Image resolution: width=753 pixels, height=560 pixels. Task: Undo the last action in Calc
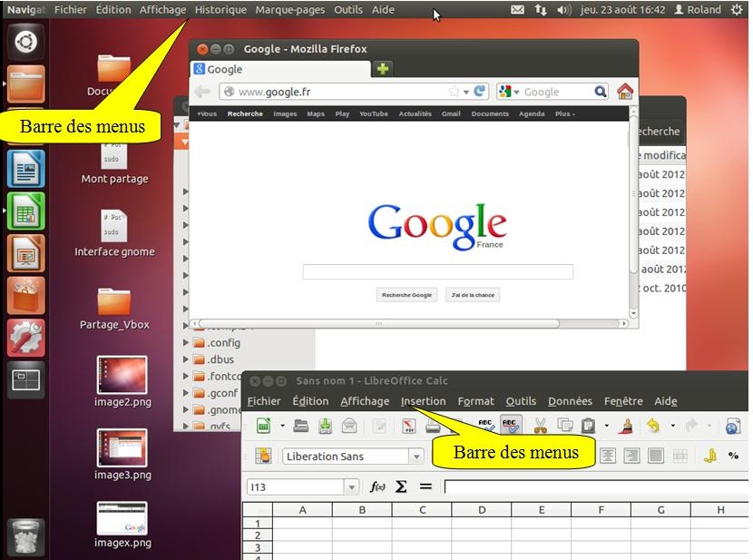[x=653, y=426]
